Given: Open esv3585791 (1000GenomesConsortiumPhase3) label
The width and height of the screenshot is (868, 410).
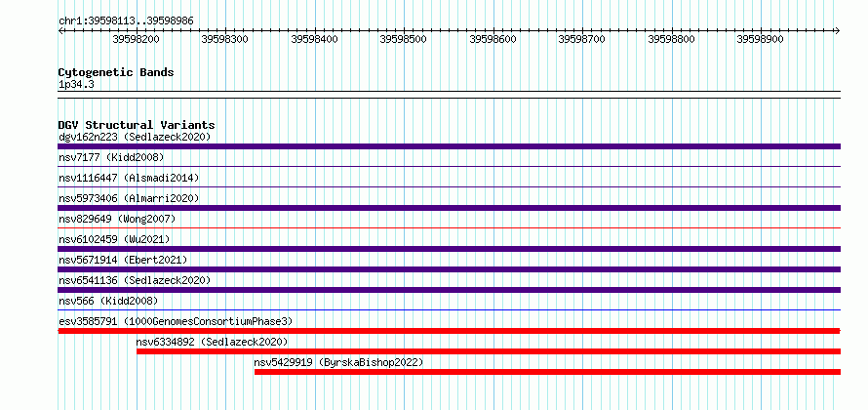Looking at the screenshot, I should point(176,321).
